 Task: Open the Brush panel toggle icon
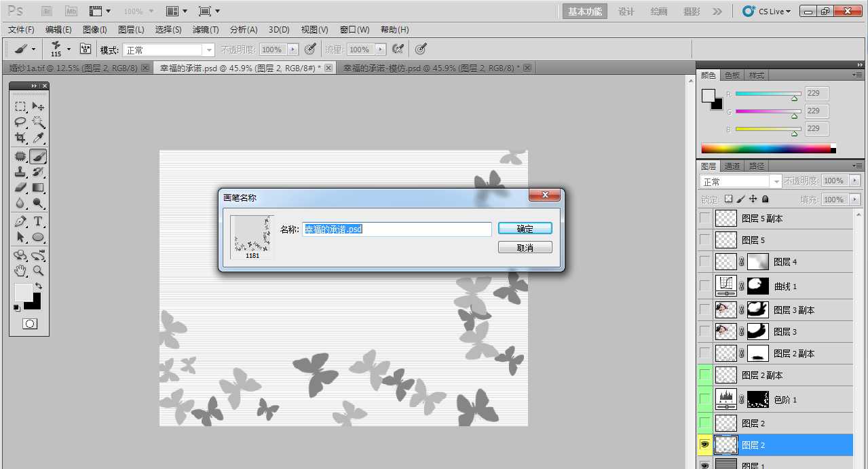coord(86,49)
